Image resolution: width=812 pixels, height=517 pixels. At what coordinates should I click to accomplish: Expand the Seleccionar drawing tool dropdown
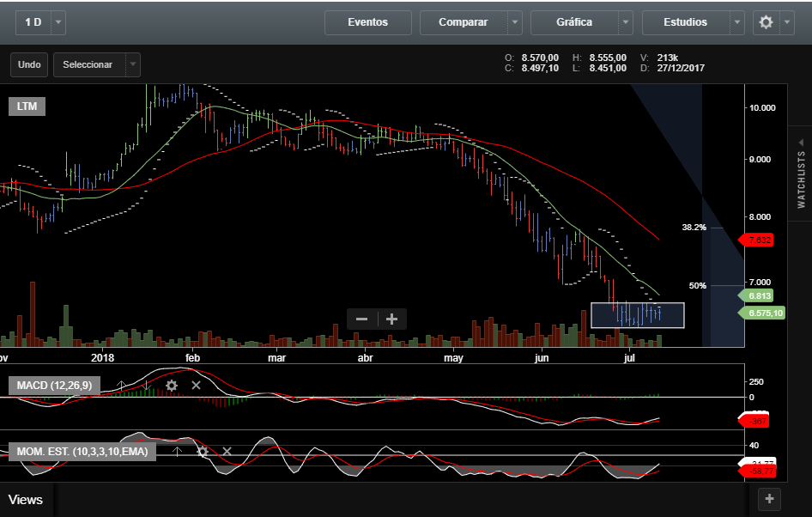pyautogui.click(x=132, y=64)
